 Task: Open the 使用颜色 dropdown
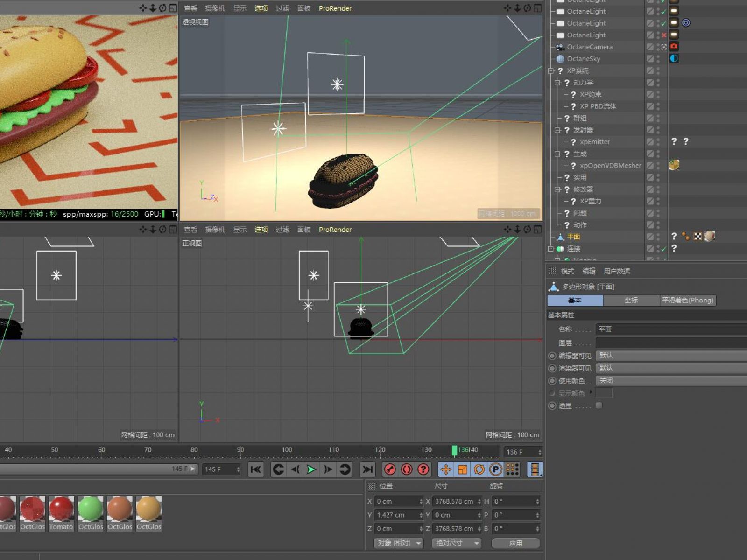click(671, 381)
